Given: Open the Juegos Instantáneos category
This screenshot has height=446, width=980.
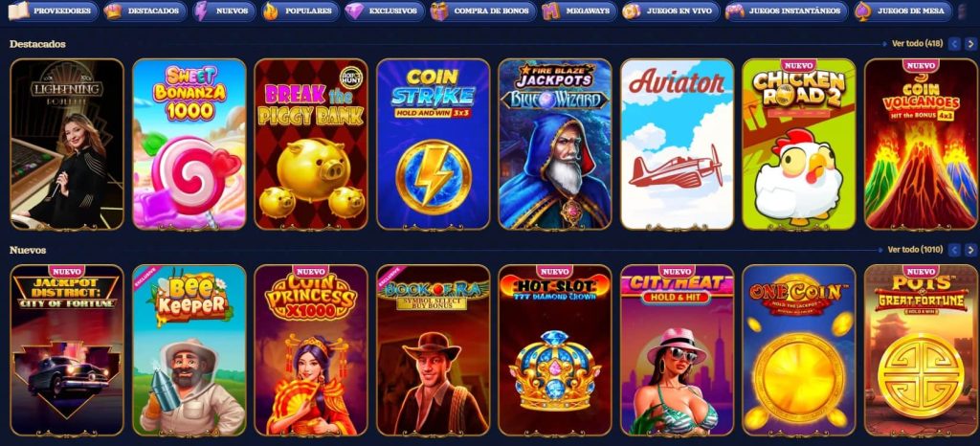Looking at the screenshot, I should point(787,11).
